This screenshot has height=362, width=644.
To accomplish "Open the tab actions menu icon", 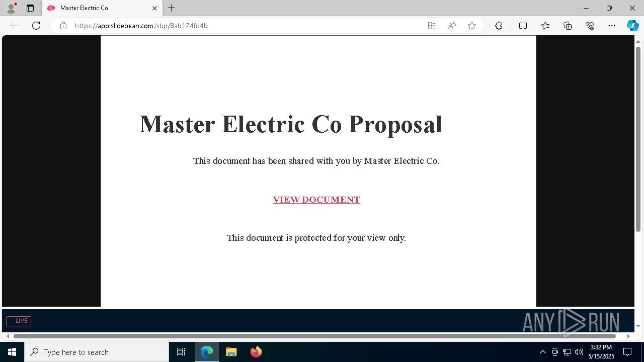I will click(30, 8).
